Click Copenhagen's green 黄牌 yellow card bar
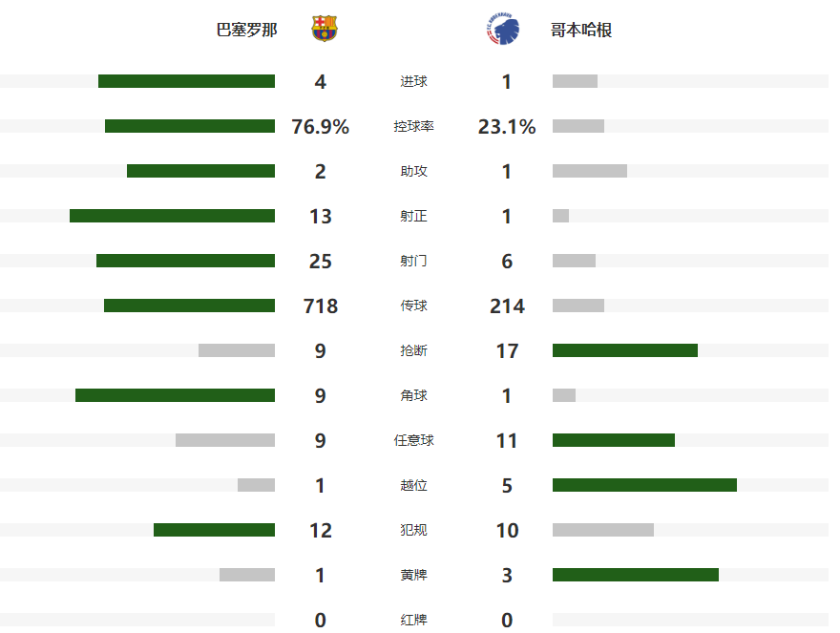The width and height of the screenshot is (840, 633). [636, 575]
